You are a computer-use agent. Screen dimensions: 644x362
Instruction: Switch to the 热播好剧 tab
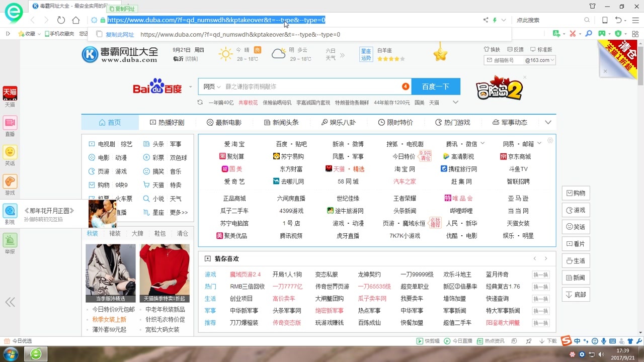[x=167, y=122]
